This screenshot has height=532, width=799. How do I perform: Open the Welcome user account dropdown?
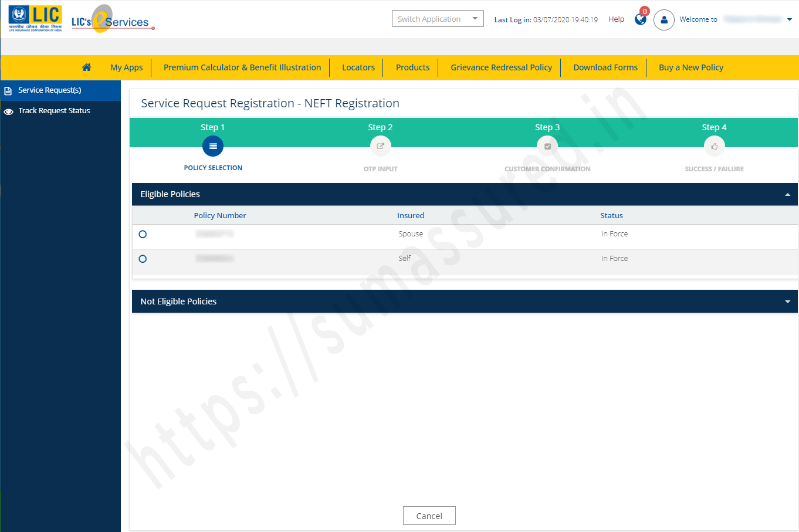pyautogui.click(x=790, y=19)
